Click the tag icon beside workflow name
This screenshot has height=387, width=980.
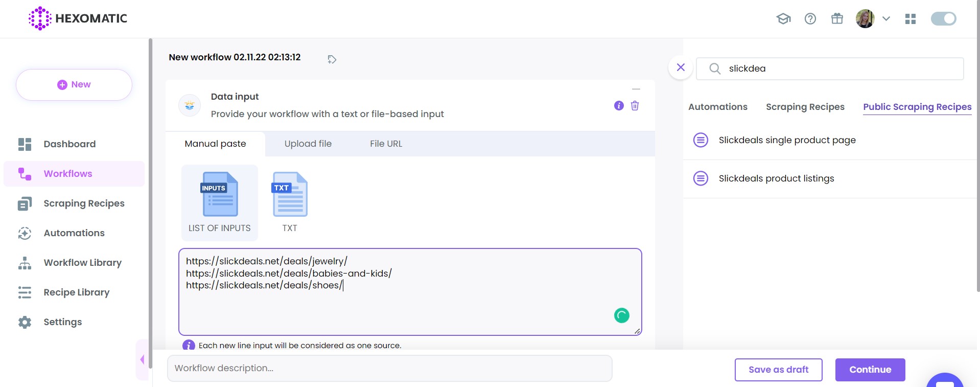click(332, 59)
